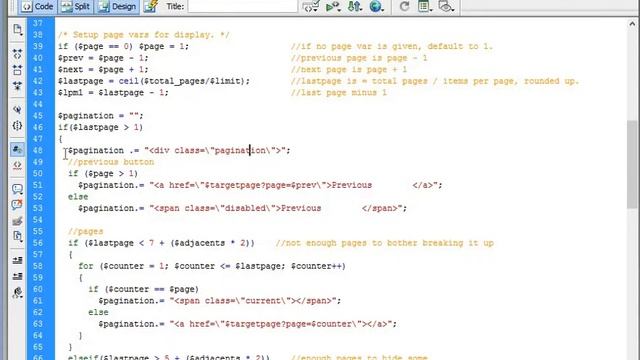Image resolution: width=640 pixels, height=360 pixels.
Task: Toggle Live Data view lightning icon
Action: coord(151,7)
